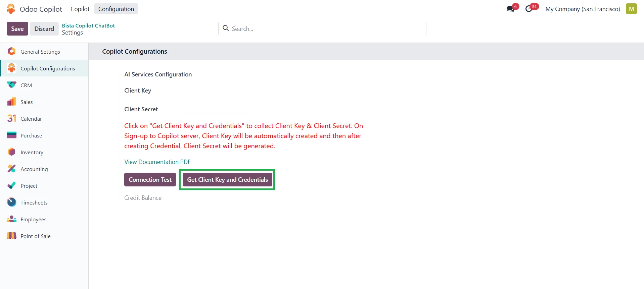Open Calendar settings icon
The width and height of the screenshot is (644, 289).
click(x=11, y=119)
